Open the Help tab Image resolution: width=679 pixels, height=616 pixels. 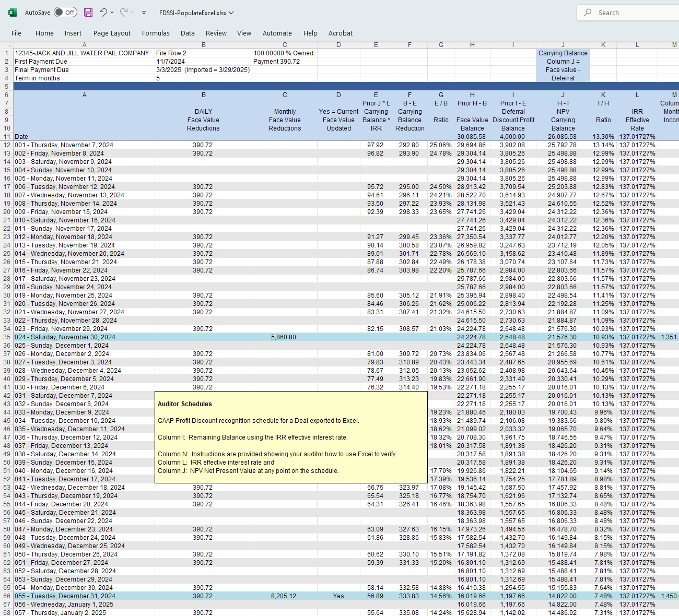310,33
